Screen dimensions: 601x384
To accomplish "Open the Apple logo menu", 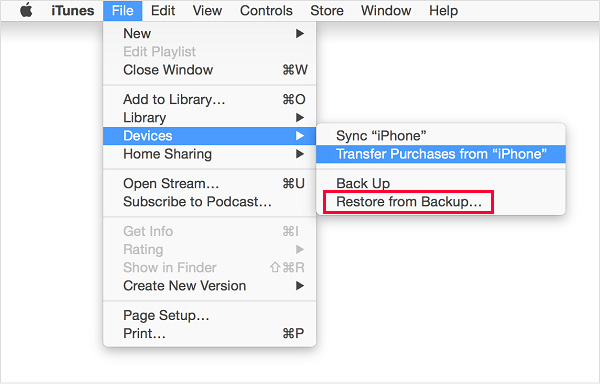I will (x=26, y=10).
